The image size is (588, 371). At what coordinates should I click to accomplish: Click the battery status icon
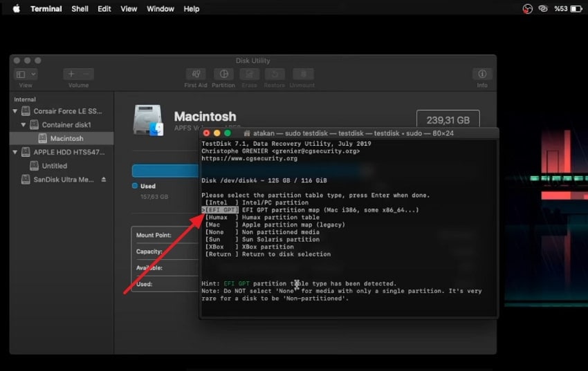(576, 8)
